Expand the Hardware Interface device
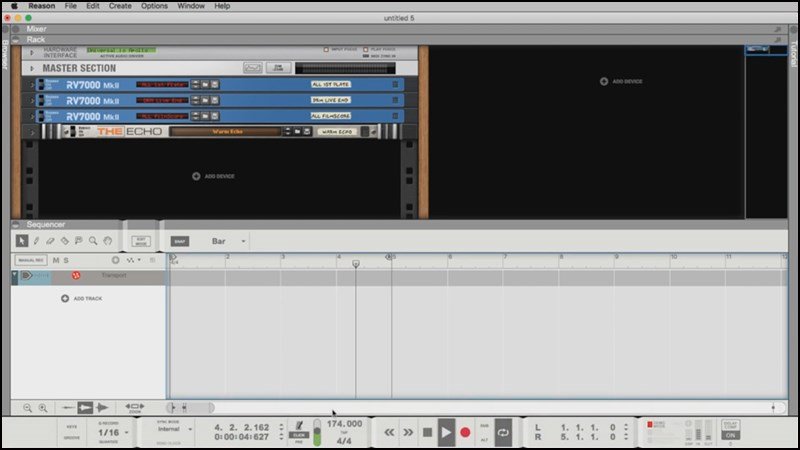The image size is (800, 450). (32, 53)
